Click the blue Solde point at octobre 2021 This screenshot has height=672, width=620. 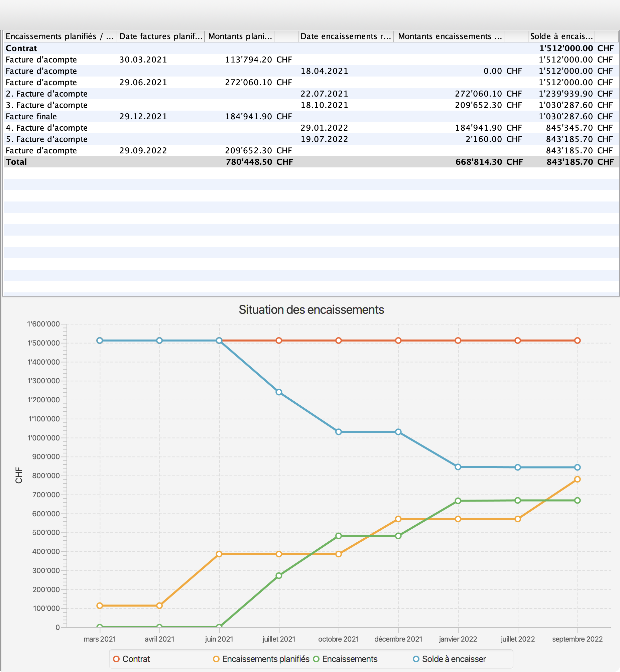coord(339,432)
